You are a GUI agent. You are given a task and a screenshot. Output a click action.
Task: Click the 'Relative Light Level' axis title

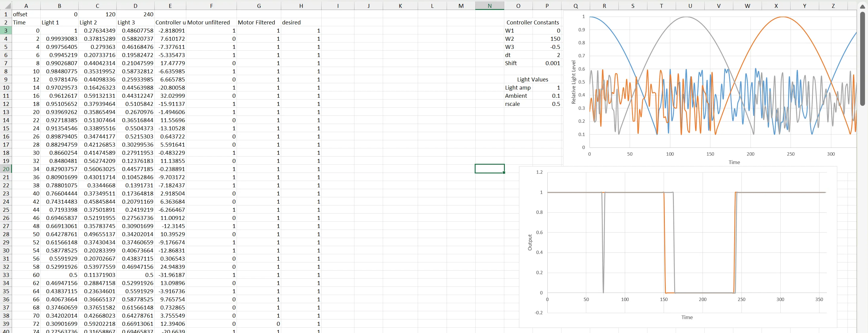point(574,82)
